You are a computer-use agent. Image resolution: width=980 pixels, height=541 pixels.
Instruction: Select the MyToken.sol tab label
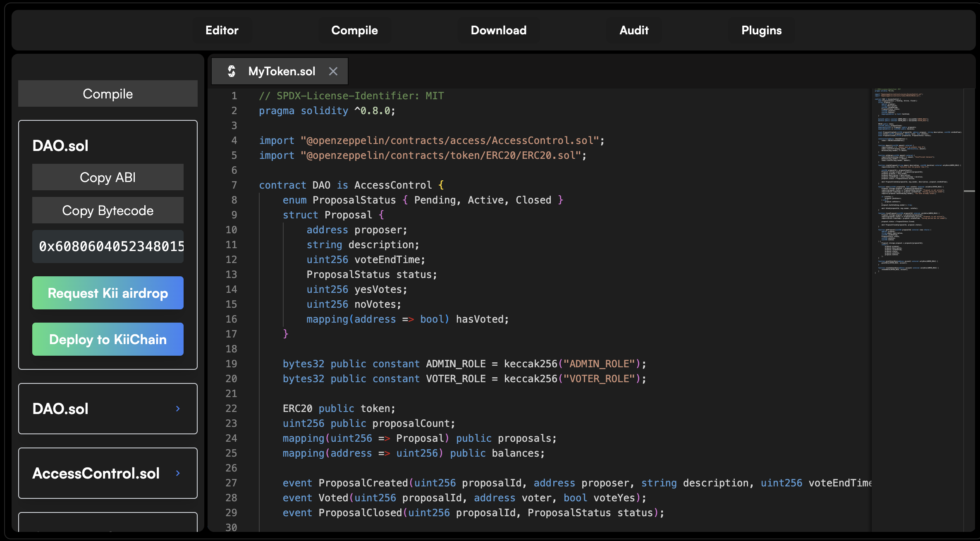(x=282, y=71)
